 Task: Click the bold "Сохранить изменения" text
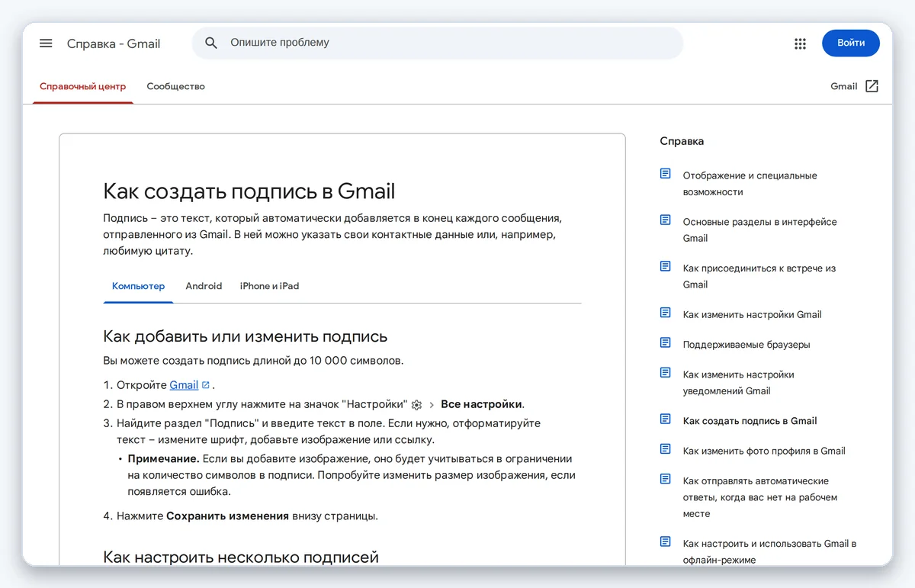click(228, 516)
